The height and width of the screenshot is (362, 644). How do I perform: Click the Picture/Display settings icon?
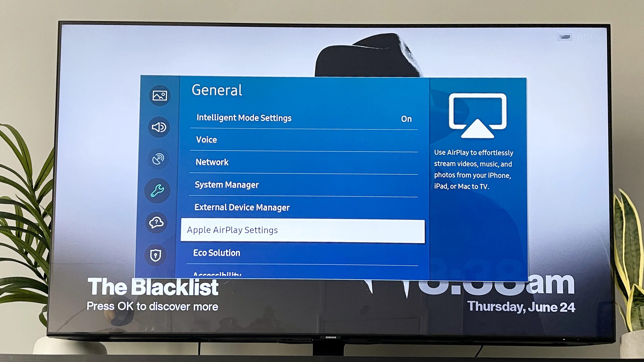click(160, 95)
